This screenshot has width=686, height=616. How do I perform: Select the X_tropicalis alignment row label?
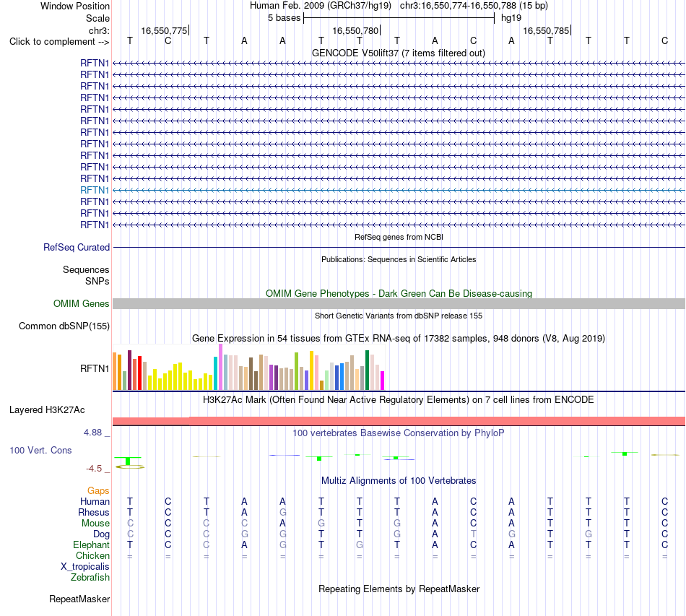[x=85, y=567]
